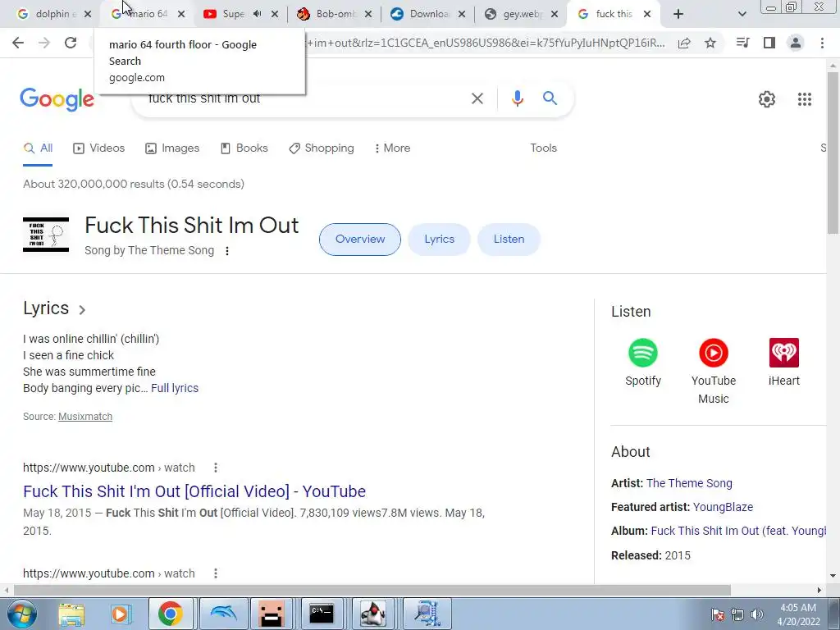The height and width of the screenshot is (630, 840).
Task: Listen on Spotify
Action: click(643, 363)
